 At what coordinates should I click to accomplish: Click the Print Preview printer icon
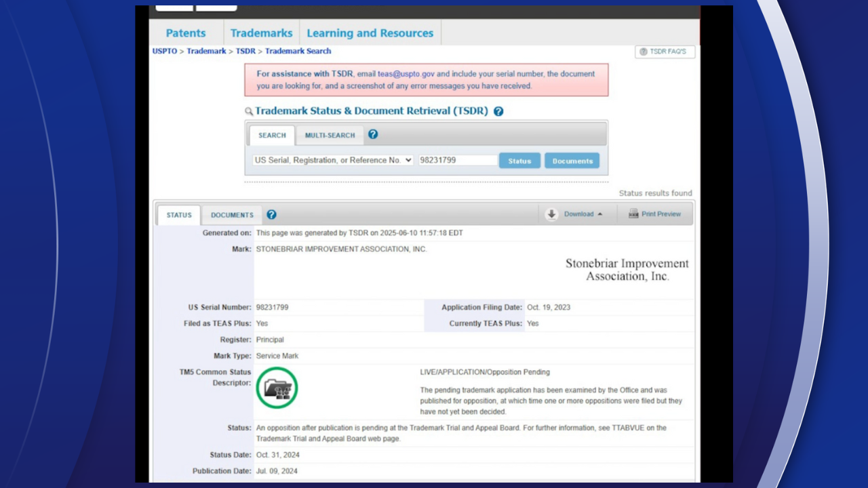point(633,214)
